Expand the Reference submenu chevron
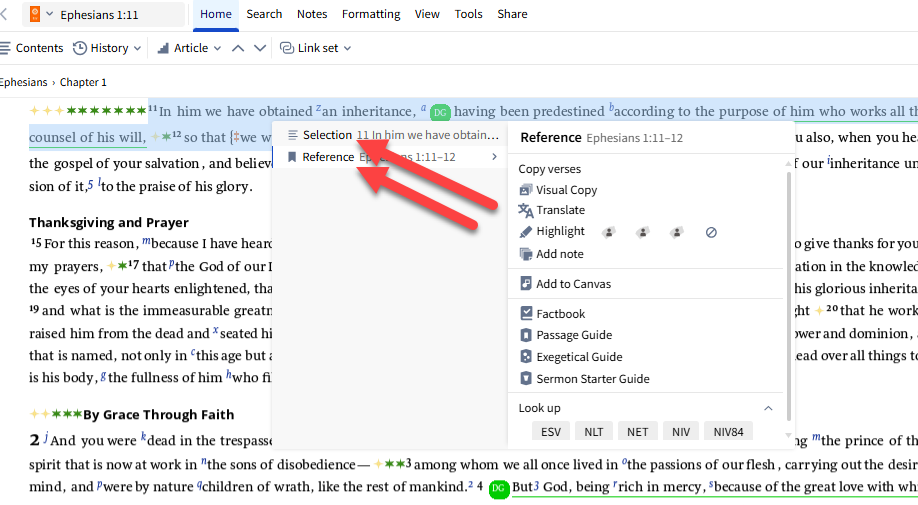Viewport: 918px width, 505px height. coord(494,157)
